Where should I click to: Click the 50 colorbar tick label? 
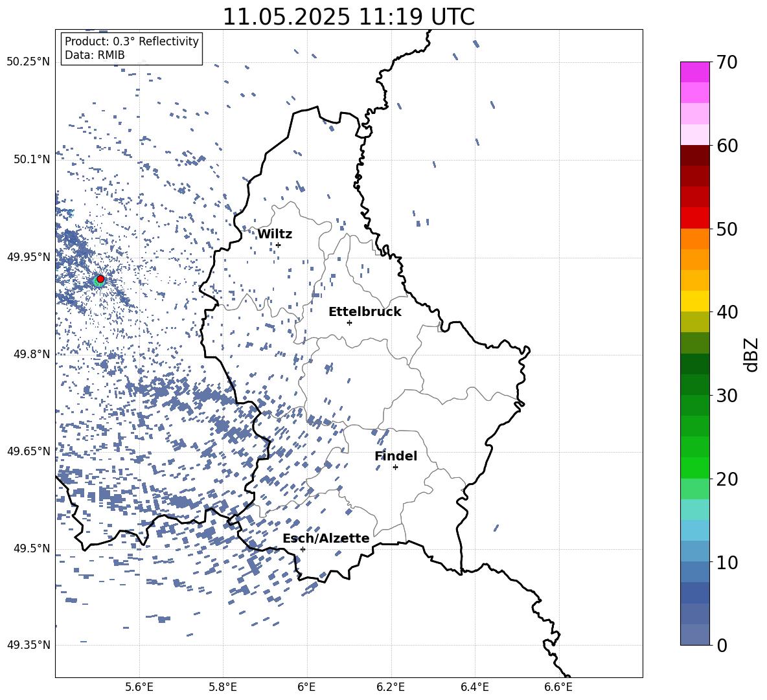(x=727, y=229)
